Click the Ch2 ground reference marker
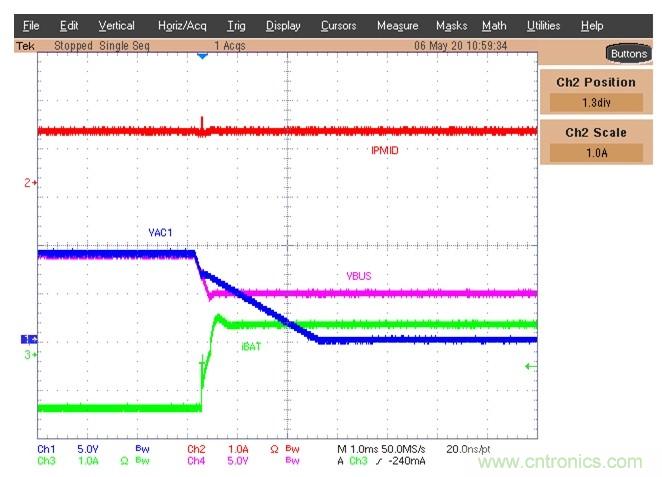The image size is (662, 477). 30,183
